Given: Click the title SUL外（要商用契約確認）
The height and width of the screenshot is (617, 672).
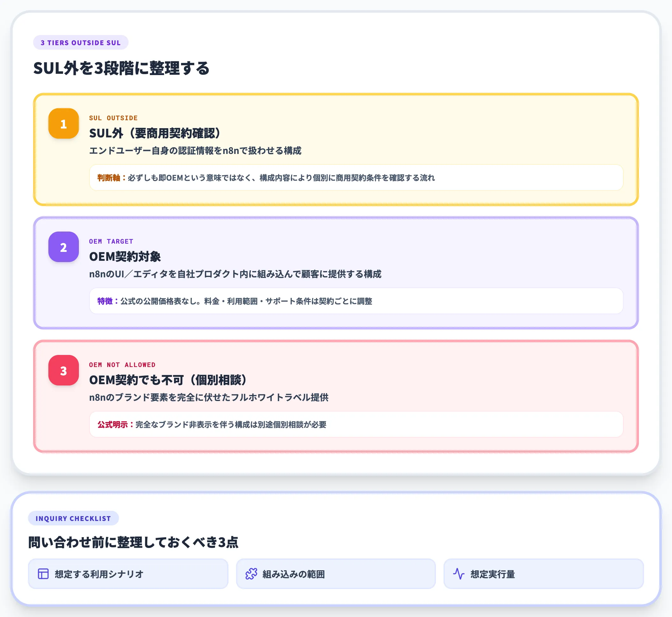Looking at the screenshot, I should pos(155,133).
